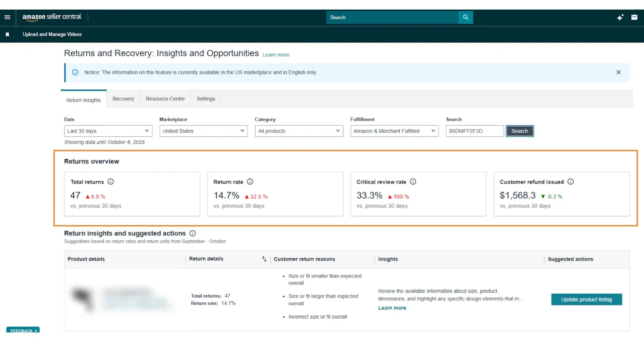
Task: Sort the Return details column
Action: pos(264,259)
